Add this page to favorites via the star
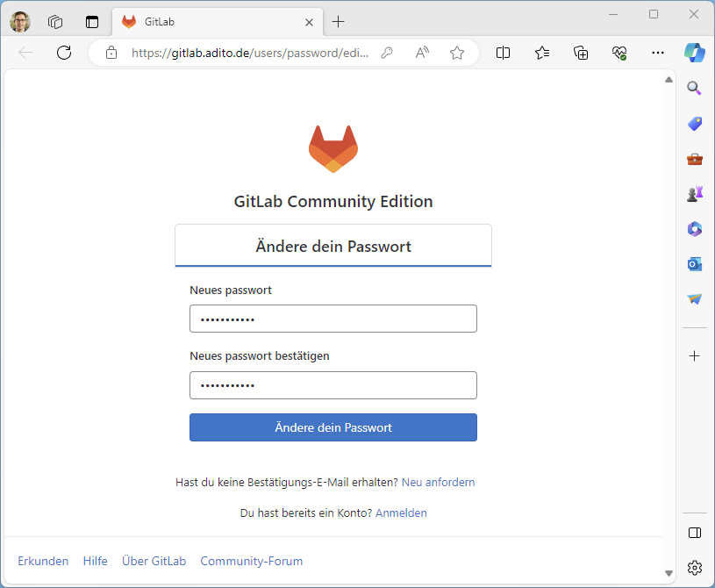This screenshot has width=715, height=588. 456,53
